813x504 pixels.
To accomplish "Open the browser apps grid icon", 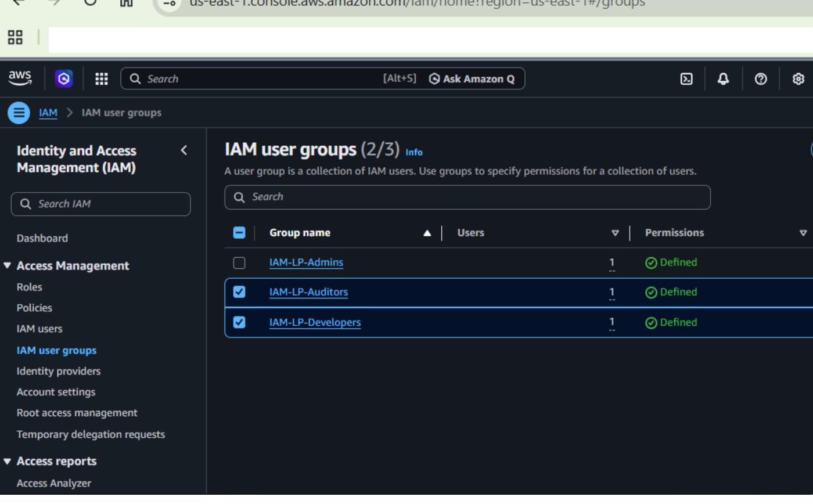I will (15, 38).
